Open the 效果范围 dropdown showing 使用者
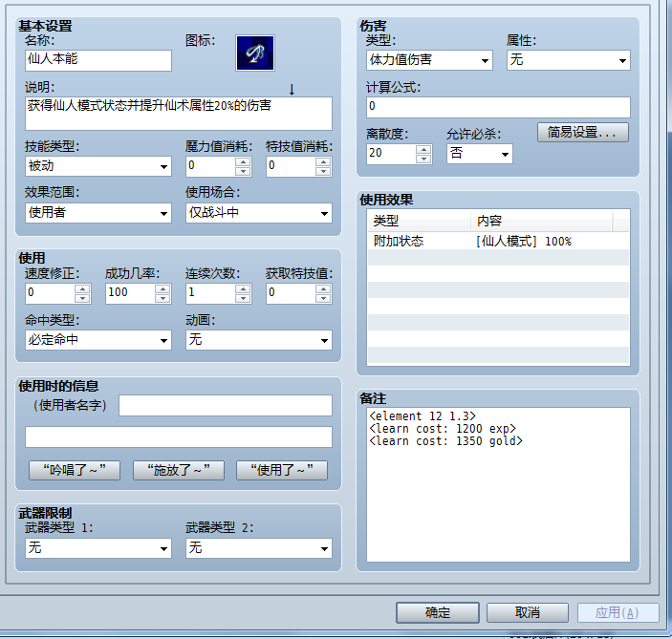 coord(98,213)
